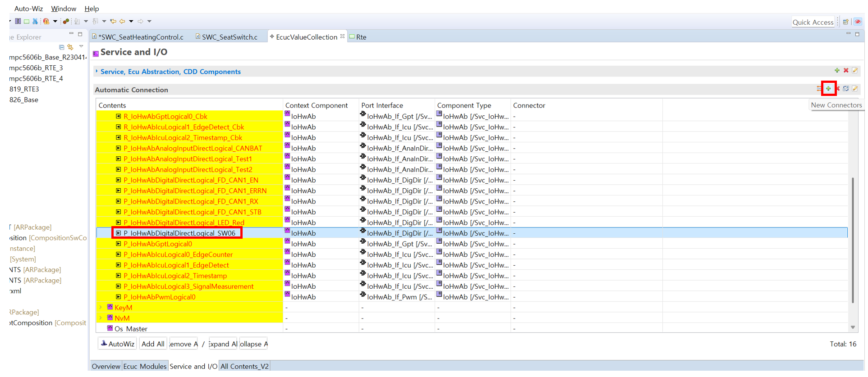Screen dimensions: 868x377
Task: Expand Service, Ecu Abstraction, CDD Components section
Action: click(x=96, y=72)
